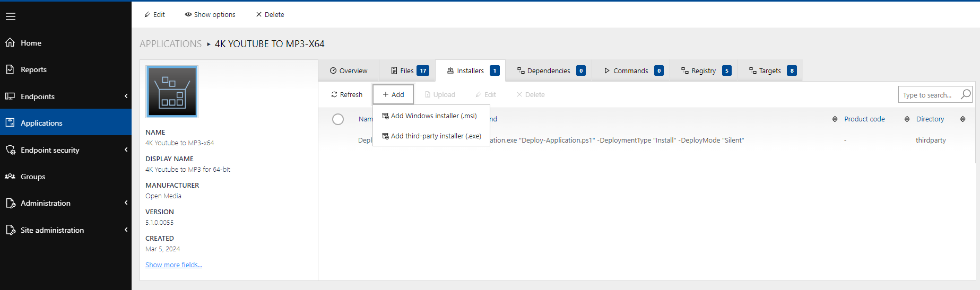
Task: Click the installers toolbar Delete button
Action: (x=531, y=94)
